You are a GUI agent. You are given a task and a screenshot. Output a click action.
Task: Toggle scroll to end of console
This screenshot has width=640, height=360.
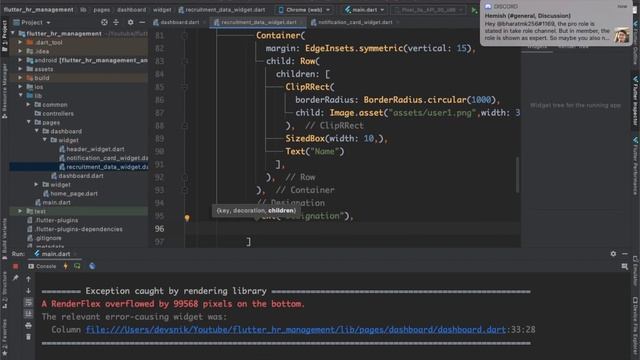coord(28,313)
